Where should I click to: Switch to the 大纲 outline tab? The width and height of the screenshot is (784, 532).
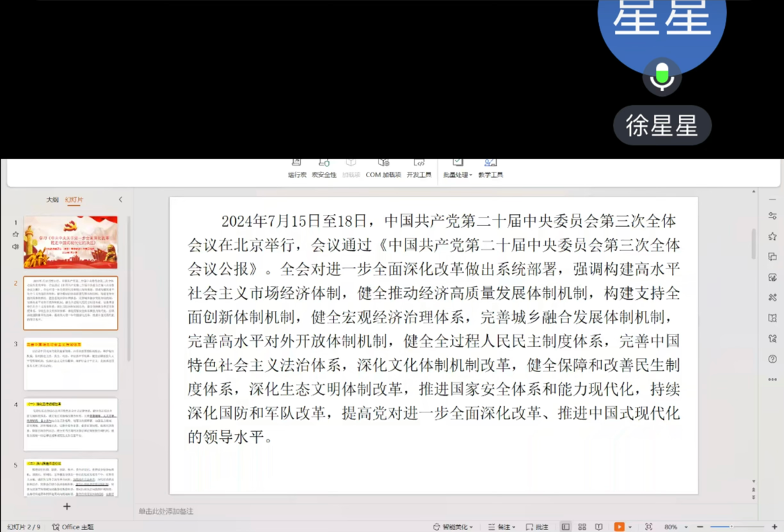pyautogui.click(x=52, y=200)
